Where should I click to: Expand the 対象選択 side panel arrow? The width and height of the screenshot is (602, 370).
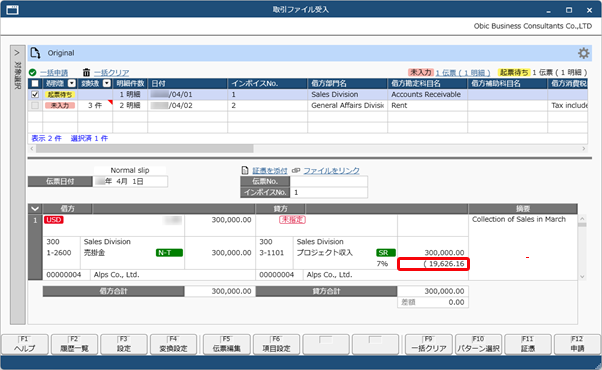tap(17, 53)
